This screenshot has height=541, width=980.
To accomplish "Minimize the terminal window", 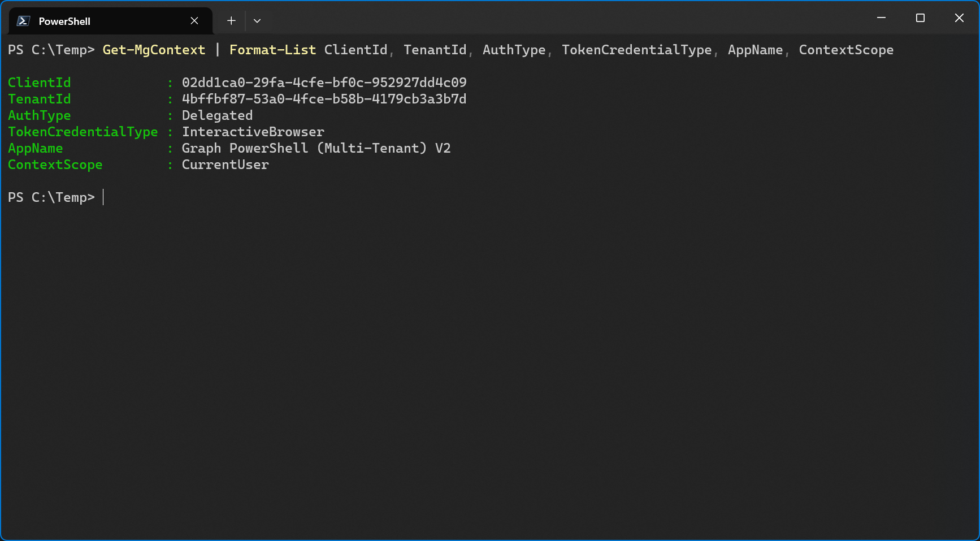I will (x=881, y=18).
